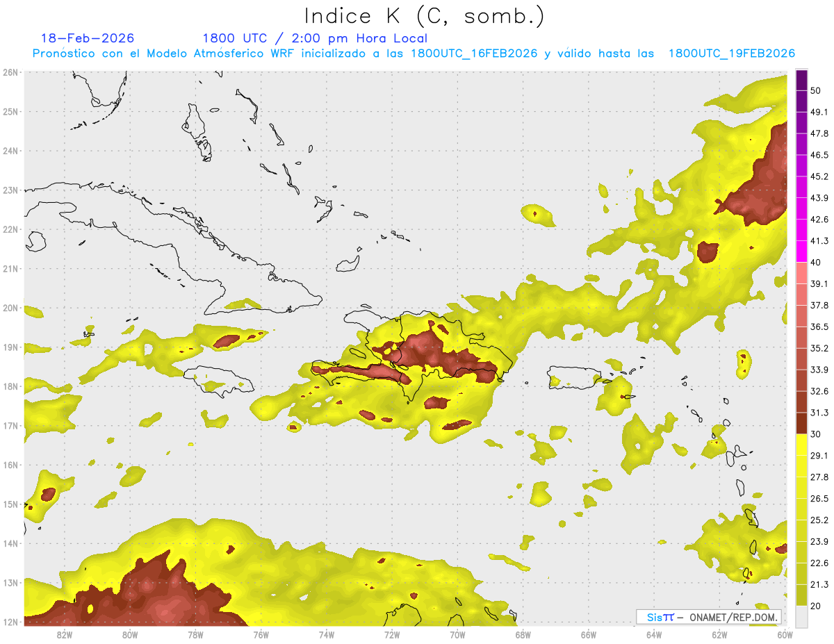Screen dimensions: 834x644
Task: Click the color scale value 47.8
Action: click(819, 133)
